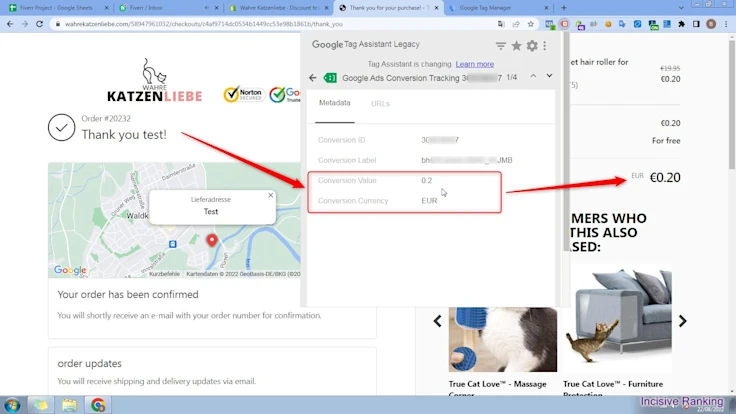Toggle the Chrome side panel icon
The height and width of the screenshot is (414, 736).
tap(696, 24)
